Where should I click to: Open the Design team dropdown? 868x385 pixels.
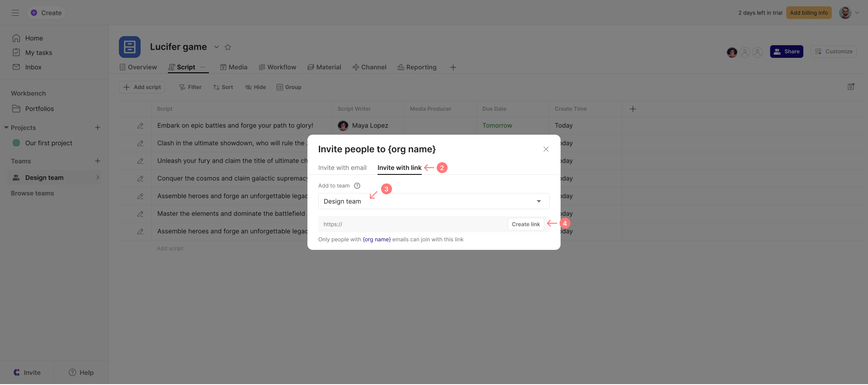pyautogui.click(x=434, y=201)
